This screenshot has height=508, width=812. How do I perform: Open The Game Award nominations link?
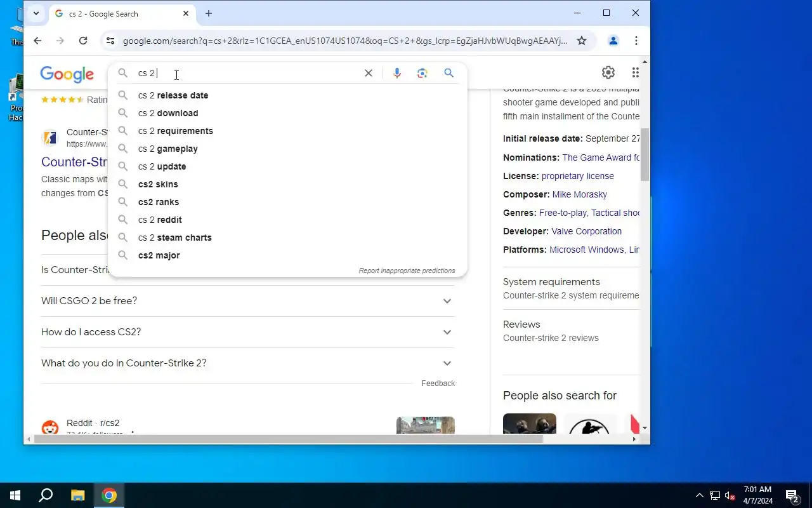coord(600,157)
